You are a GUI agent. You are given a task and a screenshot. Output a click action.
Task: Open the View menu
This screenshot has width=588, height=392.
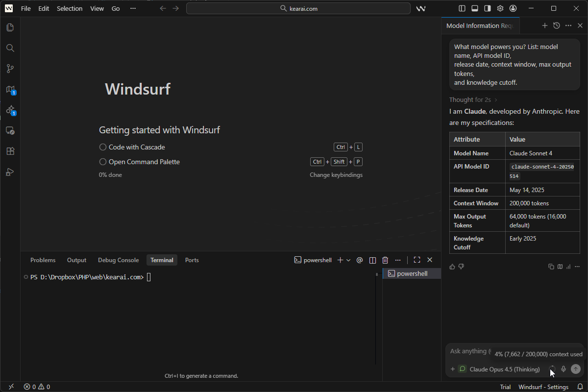[97, 8]
